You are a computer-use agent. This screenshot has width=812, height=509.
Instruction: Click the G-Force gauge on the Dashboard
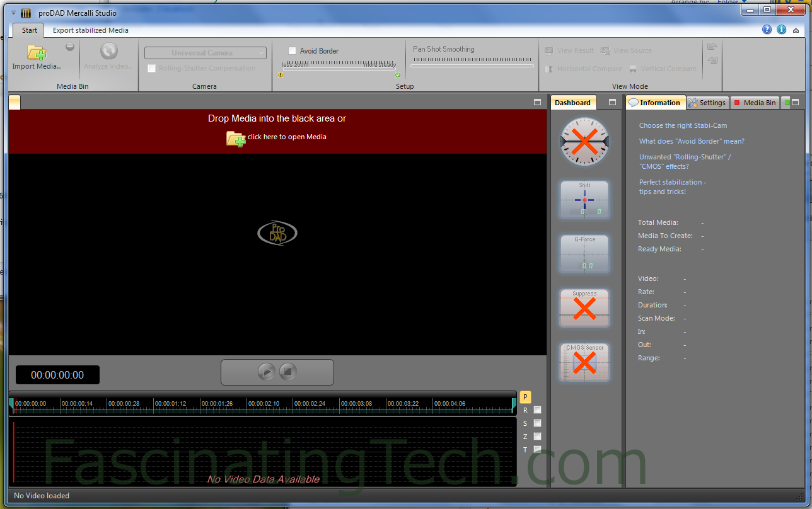[x=584, y=254]
